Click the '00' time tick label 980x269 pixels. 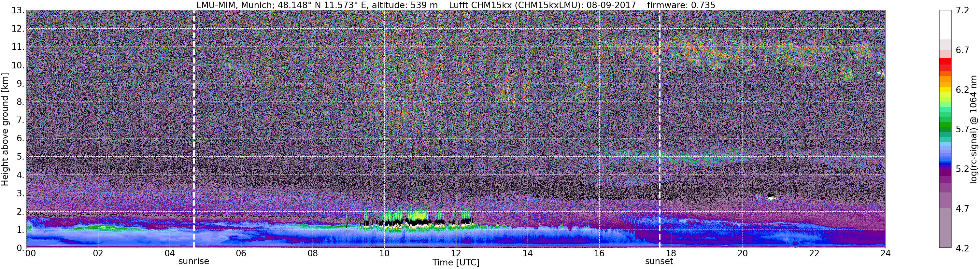point(30,254)
